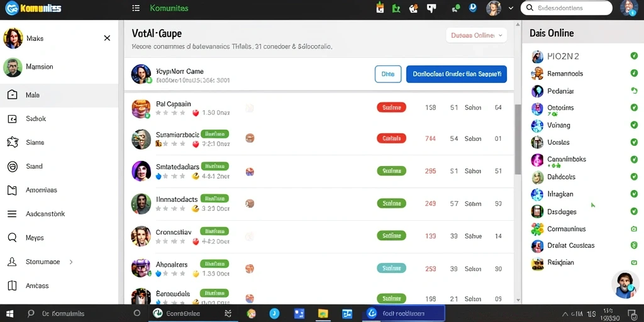Screen dimensions: 644x322
Task: Select the Siame puzzle icon in sidebar
Action: pos(13,143)
